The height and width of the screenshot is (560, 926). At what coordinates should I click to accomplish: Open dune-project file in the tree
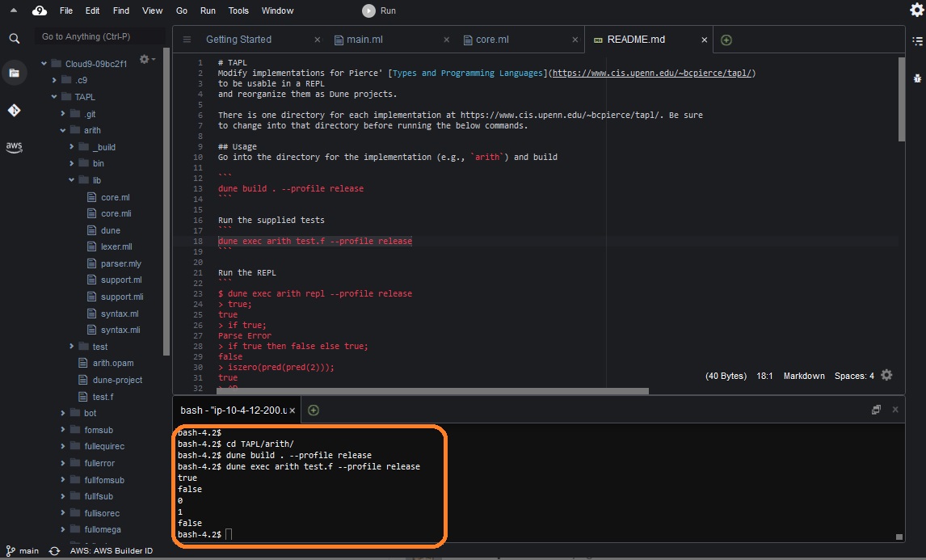coord(117,380)
